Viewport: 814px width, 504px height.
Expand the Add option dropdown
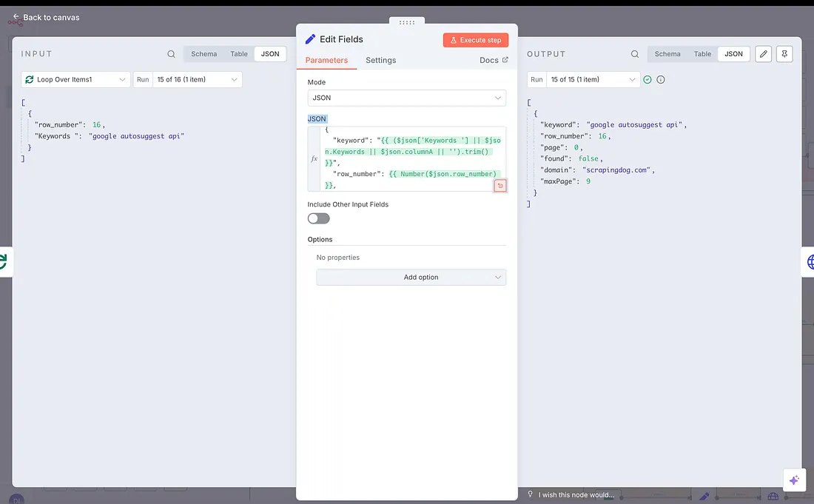tap(411, 278)
